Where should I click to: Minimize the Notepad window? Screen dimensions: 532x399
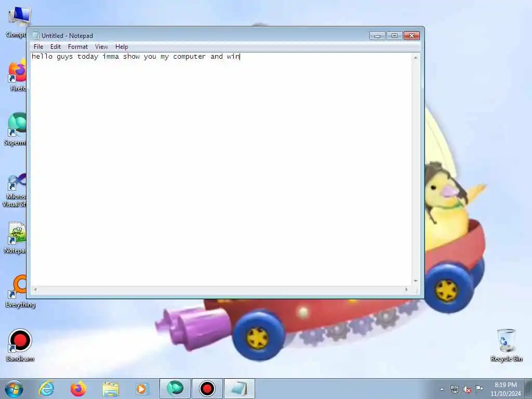point(377,36)
